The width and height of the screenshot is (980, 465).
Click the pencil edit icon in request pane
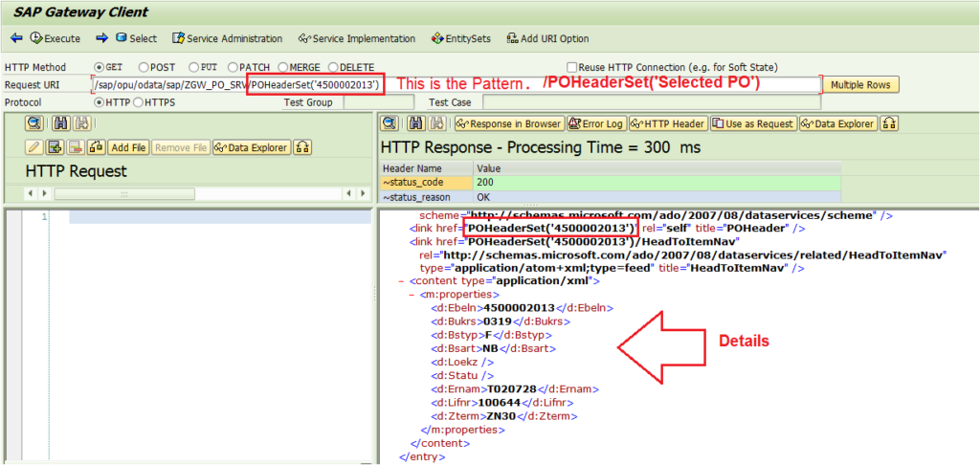point(34,147)
